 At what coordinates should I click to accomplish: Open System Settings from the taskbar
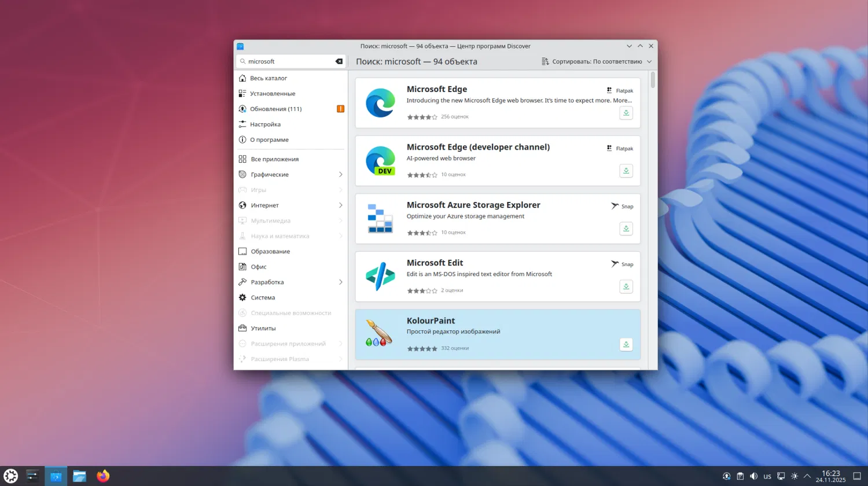point(32,476)
